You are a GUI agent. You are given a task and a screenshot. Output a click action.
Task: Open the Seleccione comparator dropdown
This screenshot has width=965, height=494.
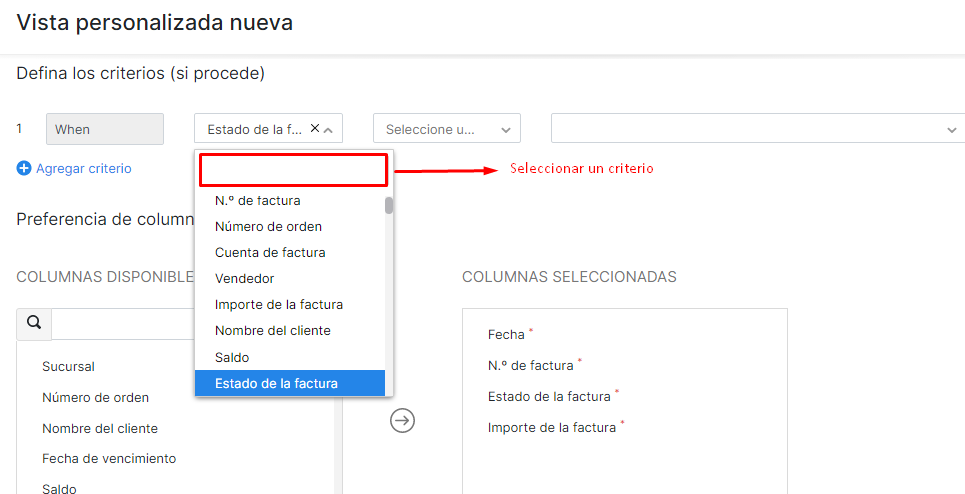pos(446,129)
